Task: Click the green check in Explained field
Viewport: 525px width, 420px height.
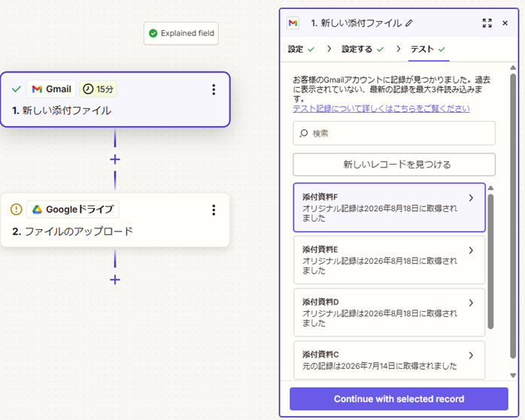Action: [153, 33]
